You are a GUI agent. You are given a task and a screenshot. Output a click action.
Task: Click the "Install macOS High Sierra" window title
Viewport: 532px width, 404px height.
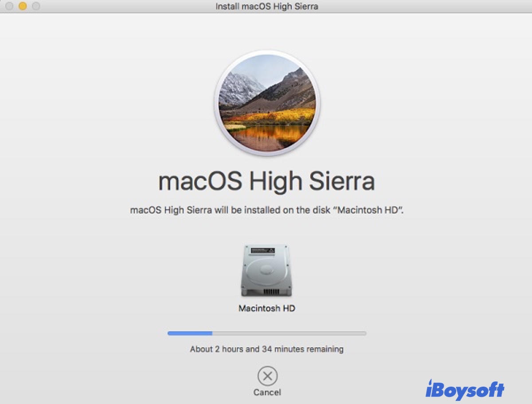click(266, 6)
